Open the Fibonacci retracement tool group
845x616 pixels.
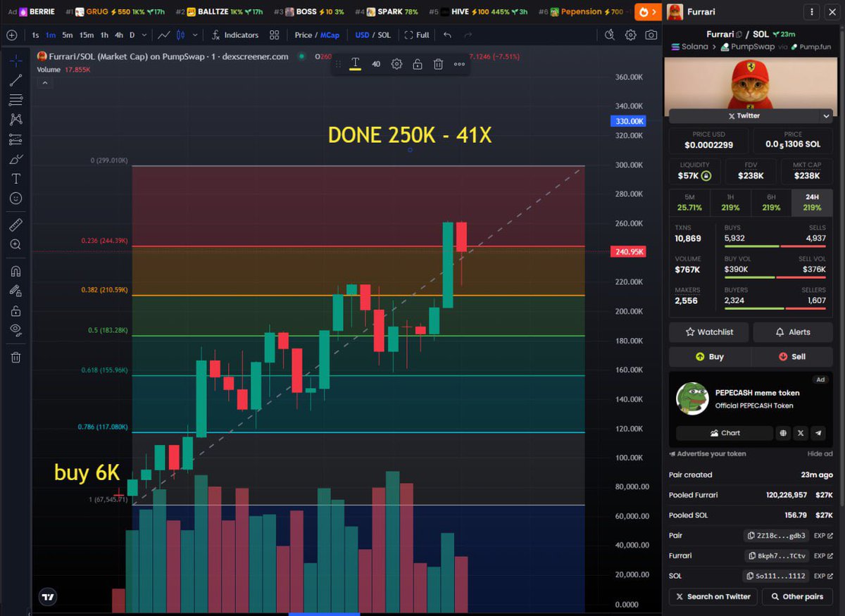click(x=15, y=100)
